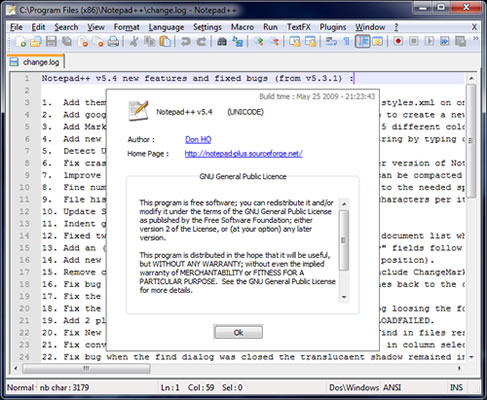This screenshot has height=400, width=487.
Task: Click the ANSI encoding status bar field
Action: [x=392, y=387]
